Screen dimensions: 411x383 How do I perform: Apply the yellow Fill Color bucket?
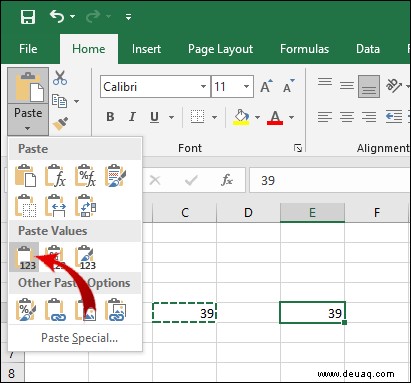click(x=241, y=117)
